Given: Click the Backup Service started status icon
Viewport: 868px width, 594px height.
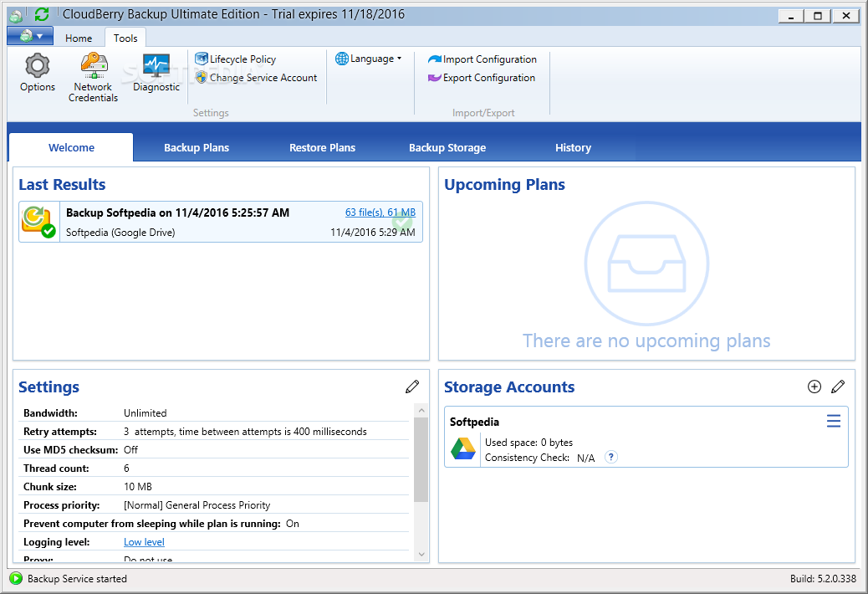Looking at the screenshot, I should 16,578.
